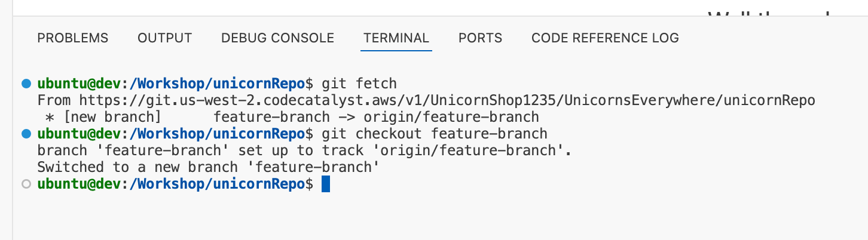
Task: Click the 'Switched to a new branch' line
Action: 209,167
